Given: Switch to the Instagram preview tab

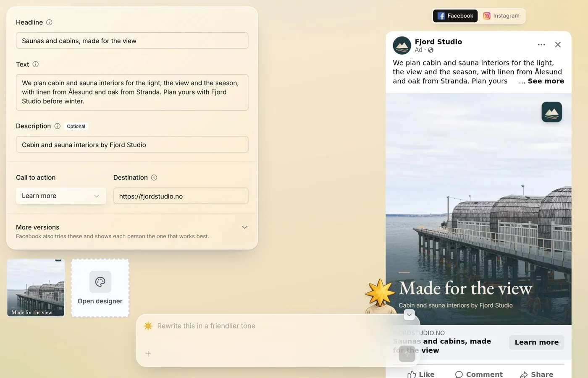Looking at the screenshot, I should [501, 16].
